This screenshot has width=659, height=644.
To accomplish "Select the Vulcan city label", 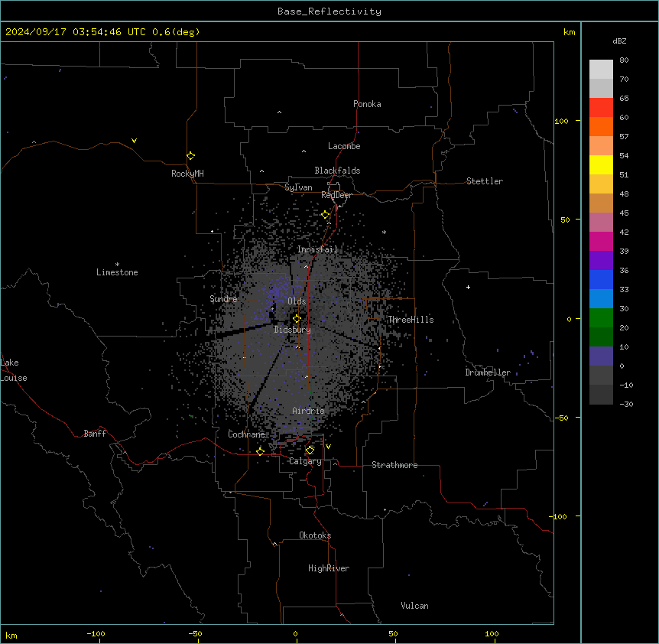I will click(415, 606).
